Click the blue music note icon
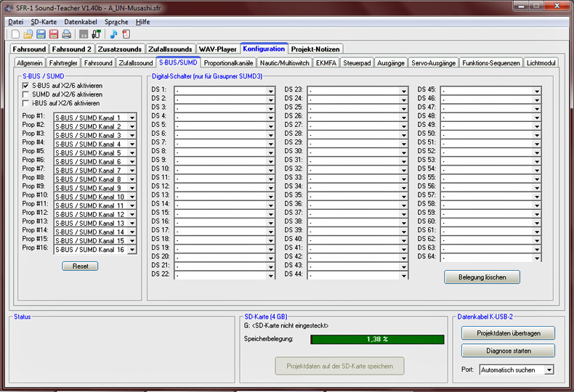This screenshot has width=574, height=392. pos(113,34)
